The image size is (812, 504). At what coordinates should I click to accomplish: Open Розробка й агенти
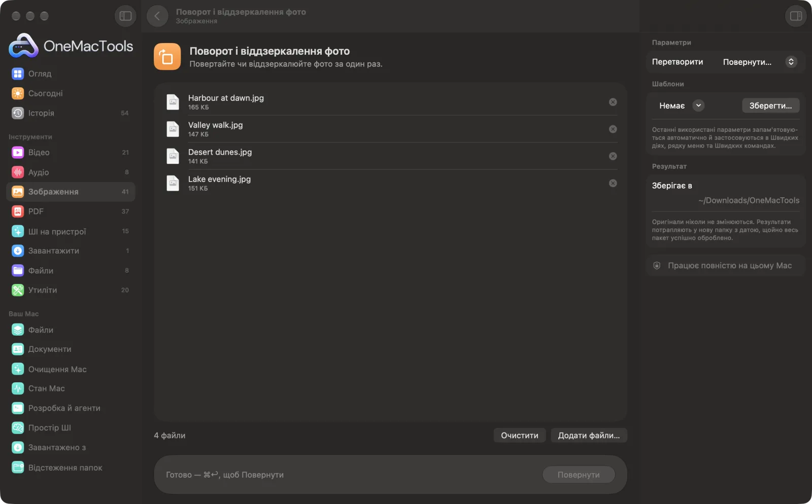(71, 408)
